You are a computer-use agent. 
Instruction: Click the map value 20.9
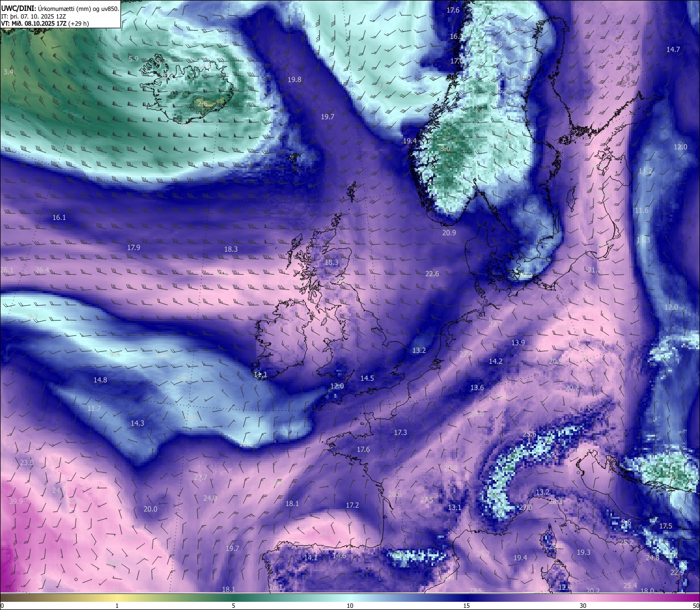449,233
